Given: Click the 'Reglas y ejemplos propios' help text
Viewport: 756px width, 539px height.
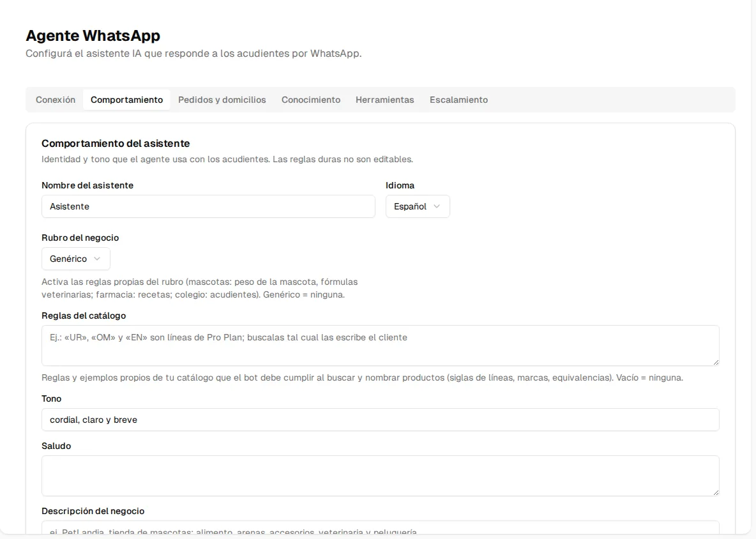Looking at the screenshot, I should coord(362,378).
